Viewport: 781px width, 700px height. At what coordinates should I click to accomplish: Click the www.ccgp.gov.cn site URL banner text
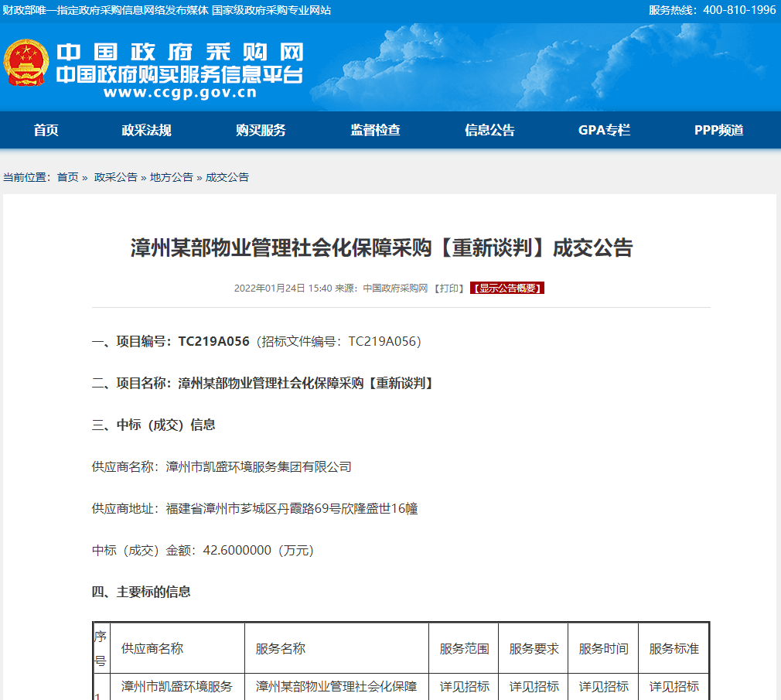point(180,93)
